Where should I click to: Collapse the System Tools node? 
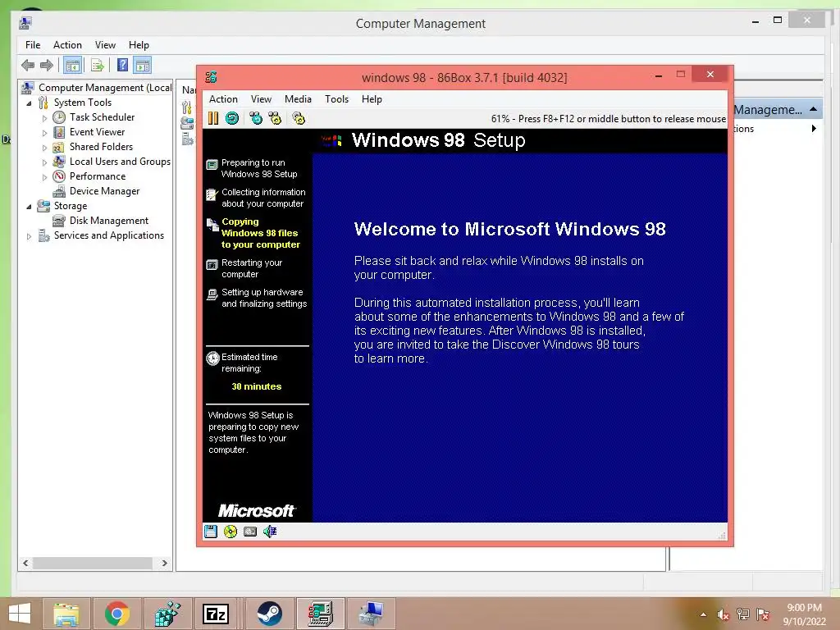[29, 103]
